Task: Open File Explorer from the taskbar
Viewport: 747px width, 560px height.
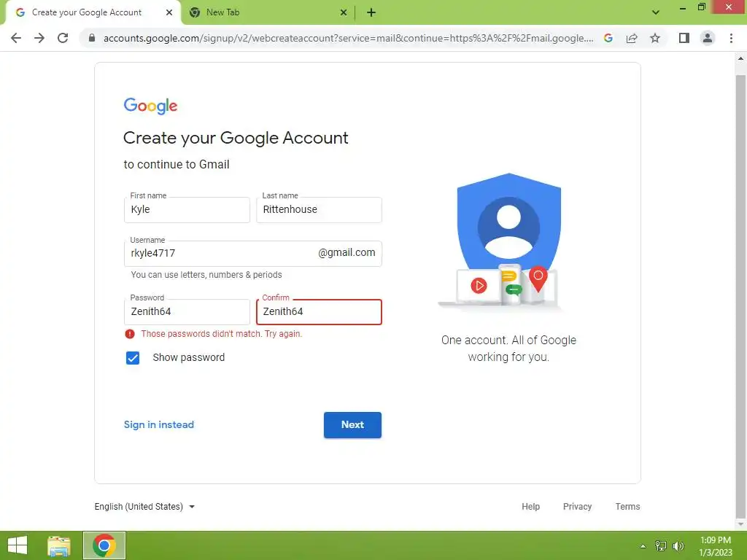Action: point(59,545)
